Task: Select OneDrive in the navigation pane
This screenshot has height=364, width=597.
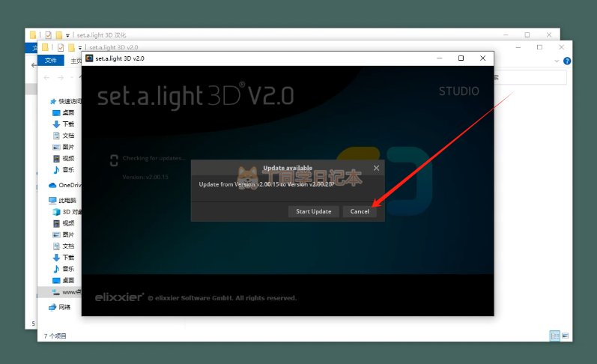Action: point(64,185)
